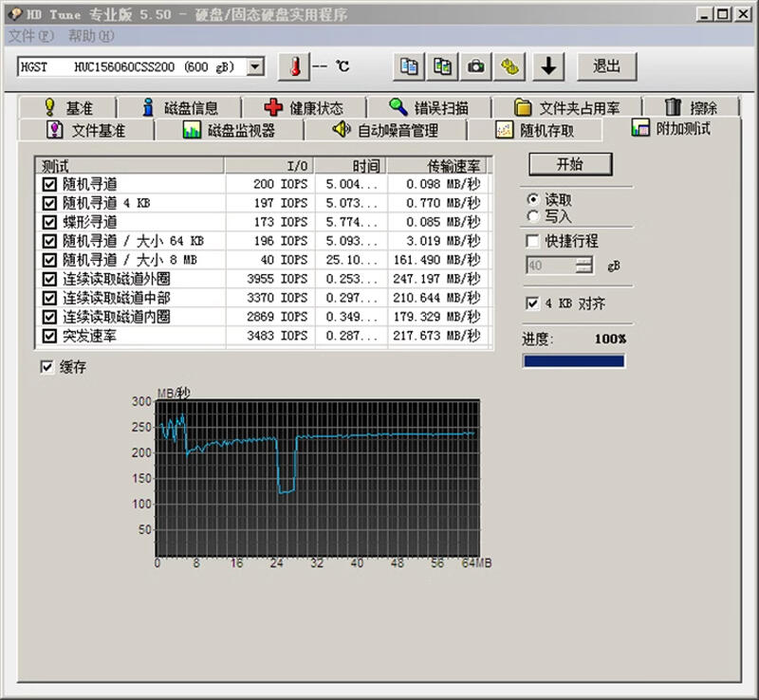Open the 自动噪音管理 tab
The image size is (759, 700).
385,130
